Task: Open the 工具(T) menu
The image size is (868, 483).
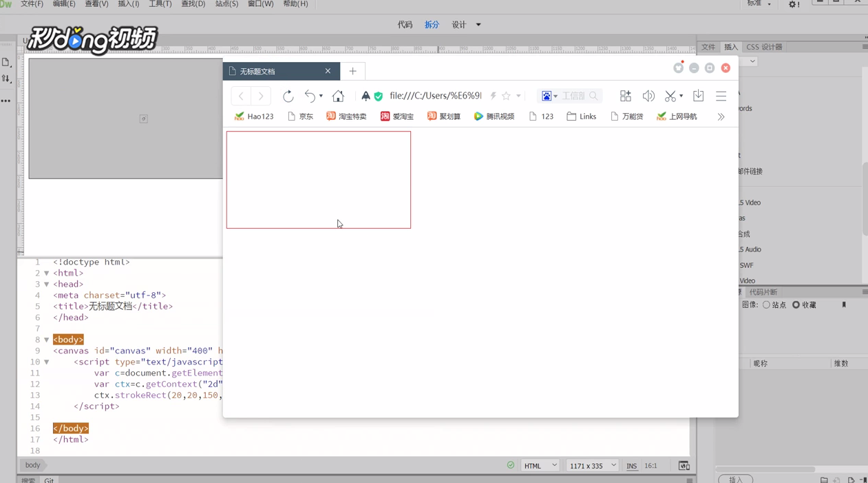Action: coord(160,4)
